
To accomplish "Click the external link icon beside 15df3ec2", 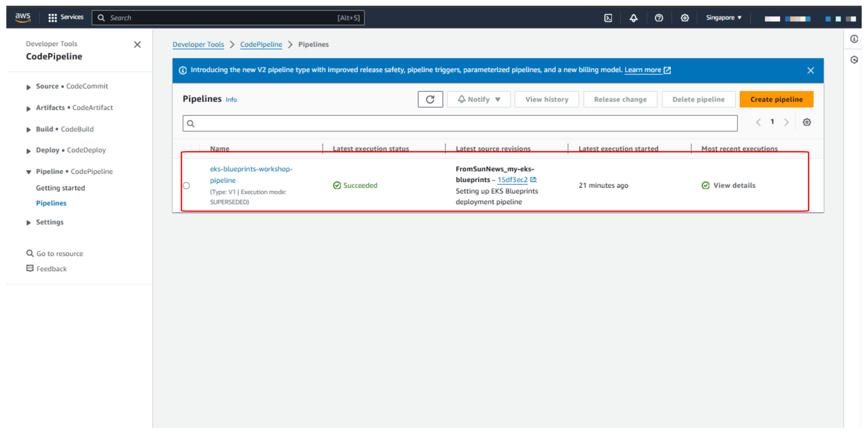I will [533, 180].
